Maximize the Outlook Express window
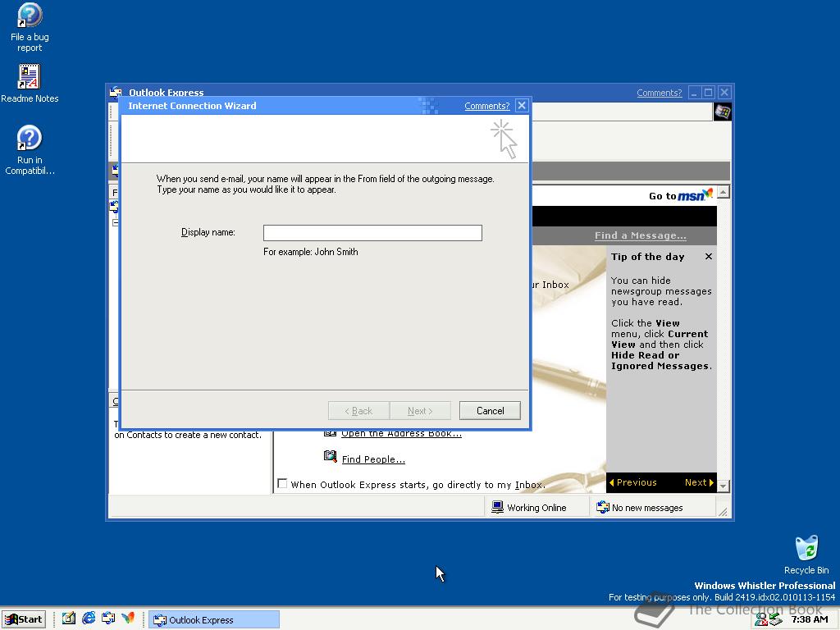 tap(708, 93)
